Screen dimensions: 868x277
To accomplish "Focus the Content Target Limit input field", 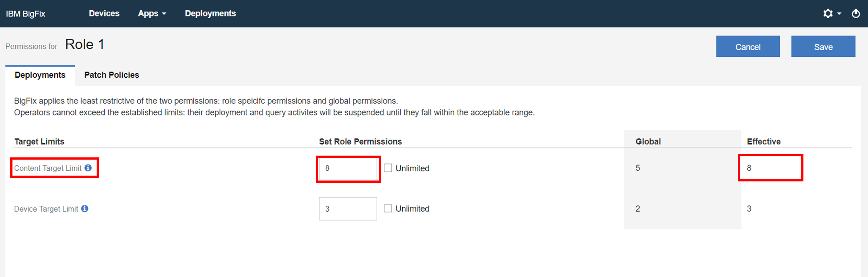I will [348, 169].
